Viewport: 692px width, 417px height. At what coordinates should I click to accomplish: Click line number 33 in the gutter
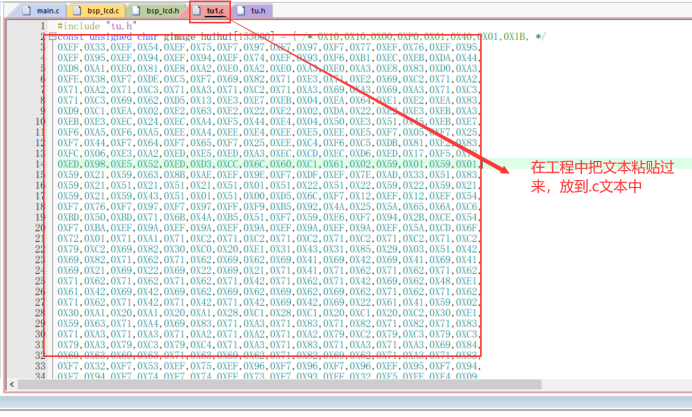point(40,366)
